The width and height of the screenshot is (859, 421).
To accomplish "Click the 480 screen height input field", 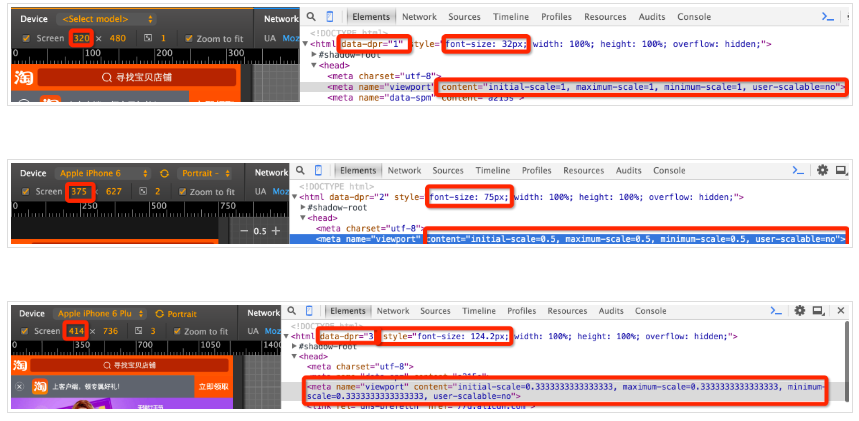I will 117,38.
